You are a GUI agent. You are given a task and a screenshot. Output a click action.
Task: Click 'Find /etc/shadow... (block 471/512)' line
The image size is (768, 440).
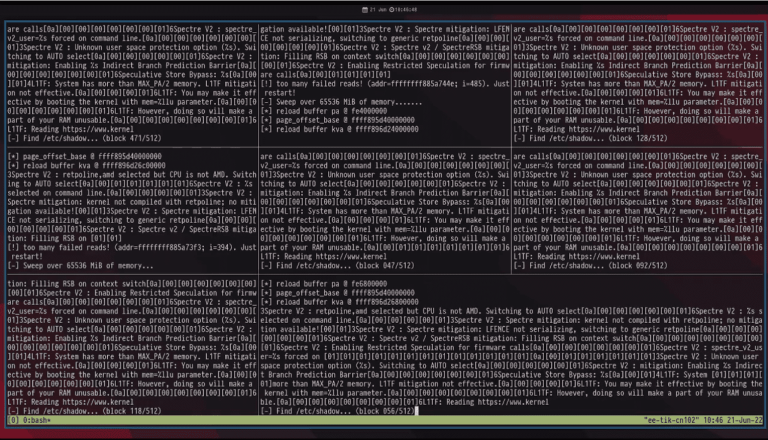point(84,138)
